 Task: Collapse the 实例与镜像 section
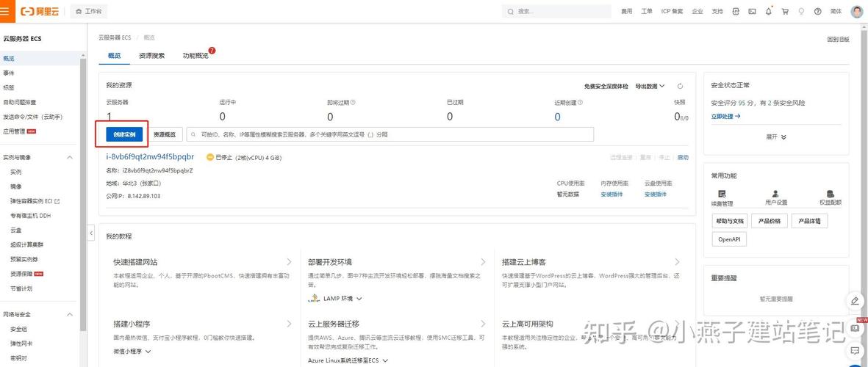pyautogui.click(x=70, y=158)
